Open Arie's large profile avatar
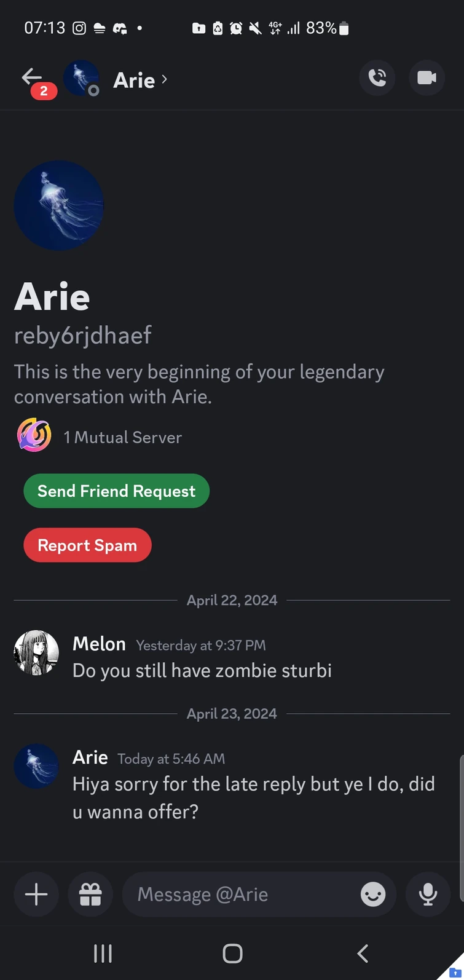This screenshot has height=980, width=464. coord(58,205)
